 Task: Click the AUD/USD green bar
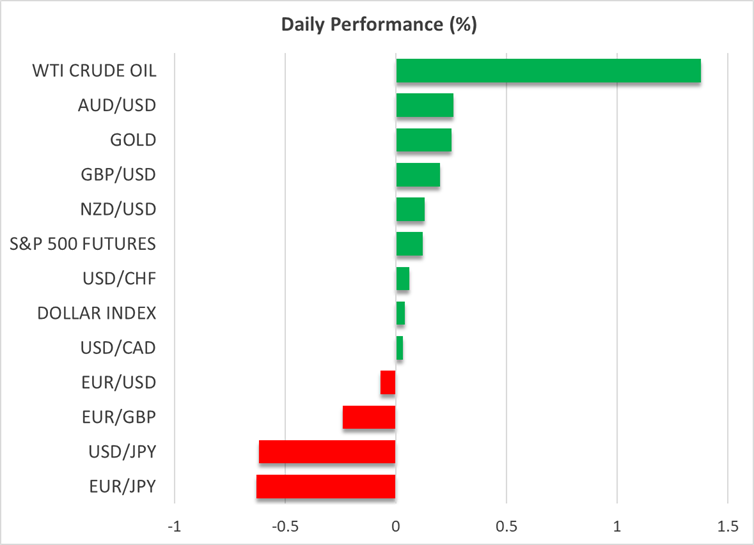click(425, 106)
